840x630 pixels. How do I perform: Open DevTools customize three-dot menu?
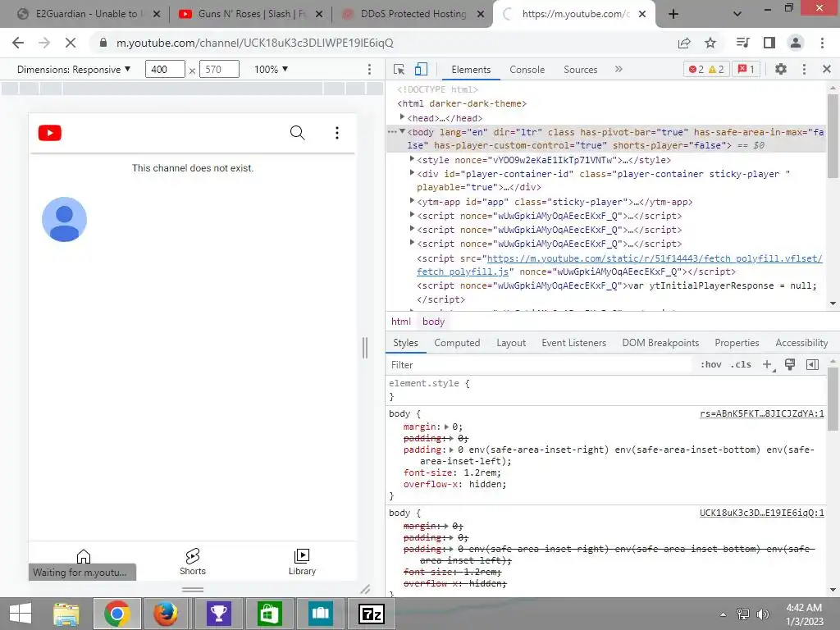pyautogui.click(x=804, y=69)
